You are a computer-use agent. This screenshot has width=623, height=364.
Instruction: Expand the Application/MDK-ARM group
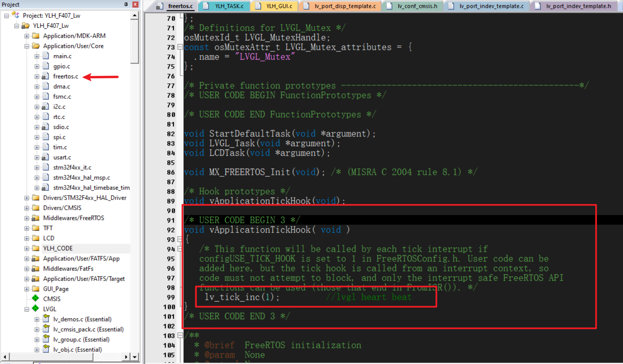(x=27, y=36)
